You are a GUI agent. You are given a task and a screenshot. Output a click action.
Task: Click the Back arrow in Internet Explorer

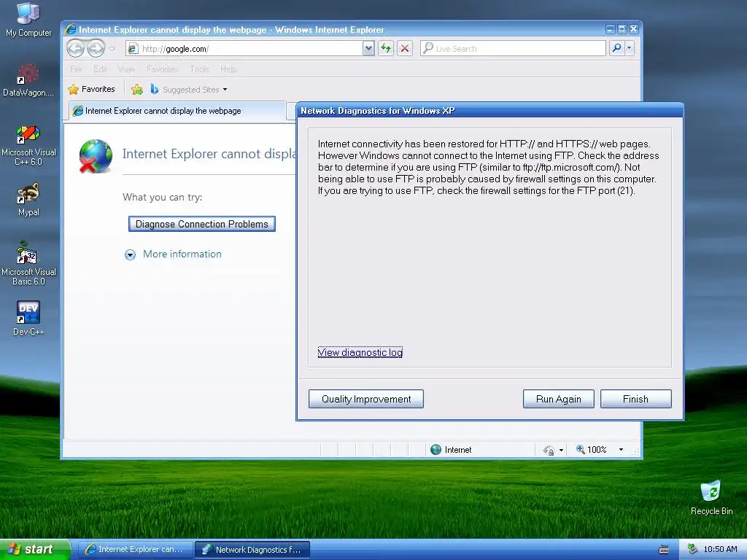tap(75, 48)
